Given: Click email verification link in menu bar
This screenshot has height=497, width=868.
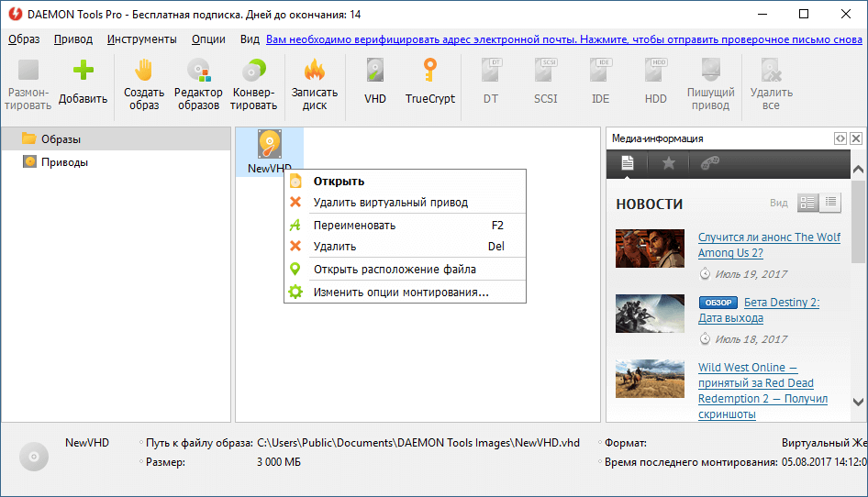Looking at the screenshot, I should pyautogui.click(x=564, y=39).
